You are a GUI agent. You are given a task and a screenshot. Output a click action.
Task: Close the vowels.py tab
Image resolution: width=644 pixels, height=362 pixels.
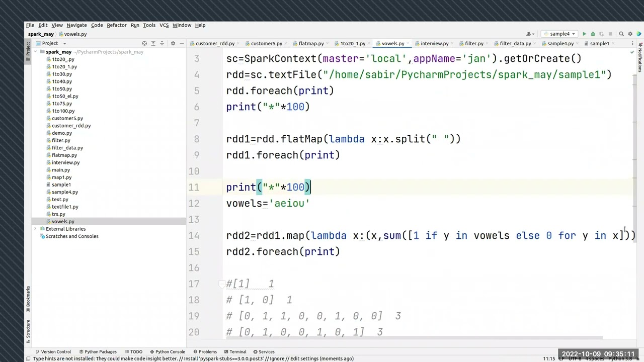pyautogui.click(x=409, y=44)
